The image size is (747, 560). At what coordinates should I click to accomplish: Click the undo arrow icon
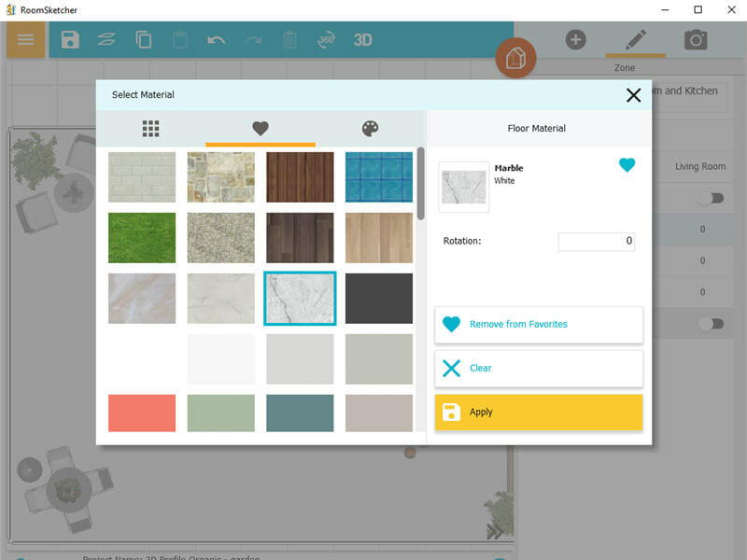[x=217, y=39]
